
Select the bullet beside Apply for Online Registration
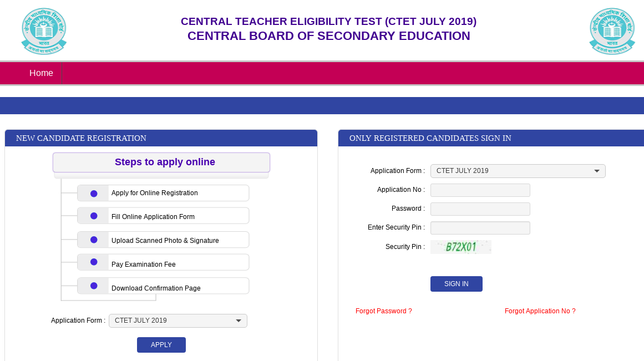pos(93,193)
